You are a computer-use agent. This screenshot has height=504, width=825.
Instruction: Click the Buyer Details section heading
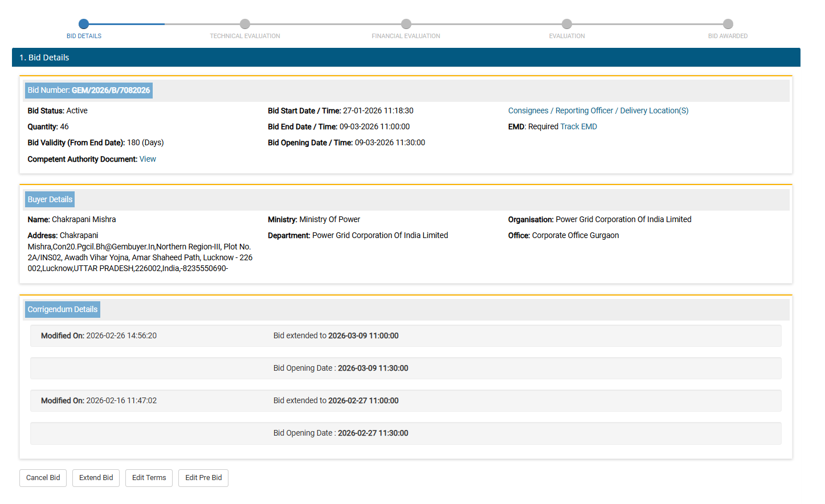pos(50,200)
